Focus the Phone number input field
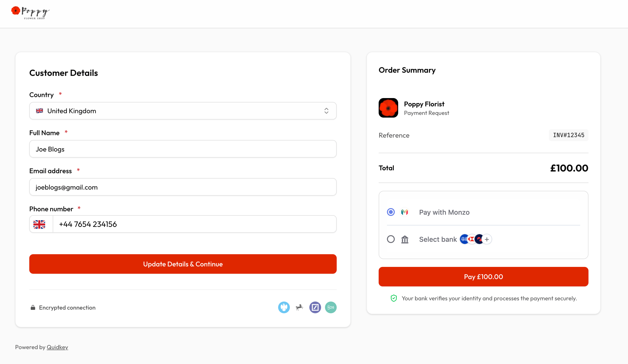 [x=194, y=224]
